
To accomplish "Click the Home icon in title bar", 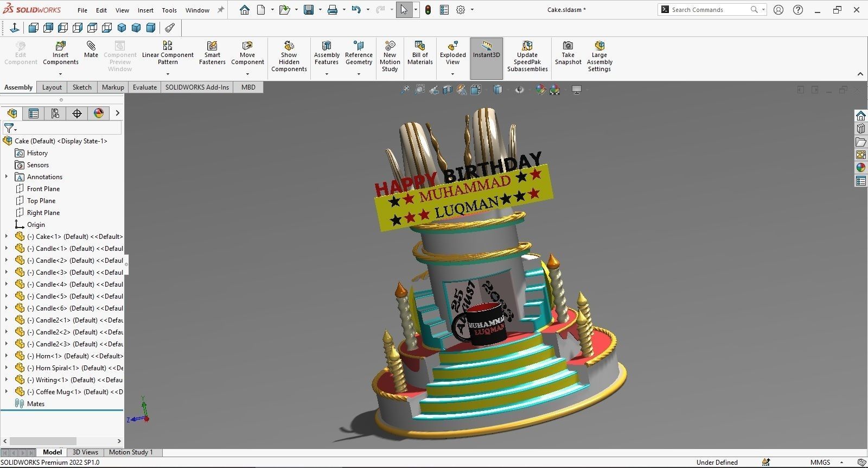I will pyautogui.click(x=245, y=10).
